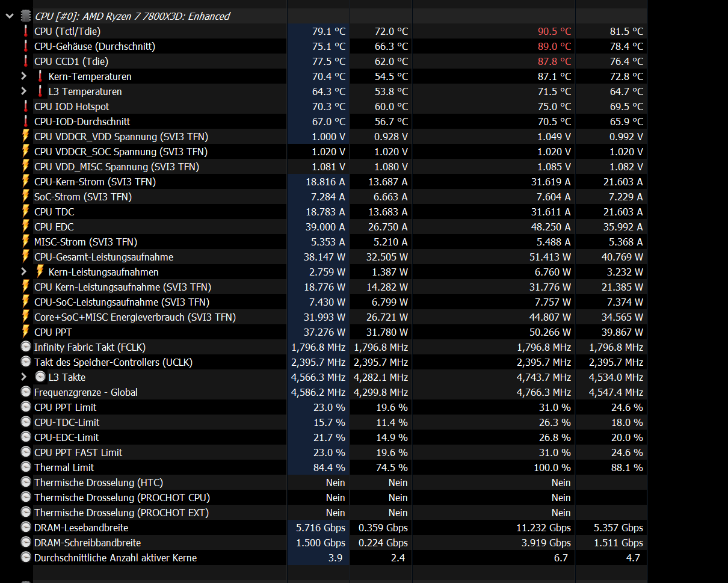728x583 pixels.
Task: Click the 81.5 °C average value
Action: click(x=626, y=31)
